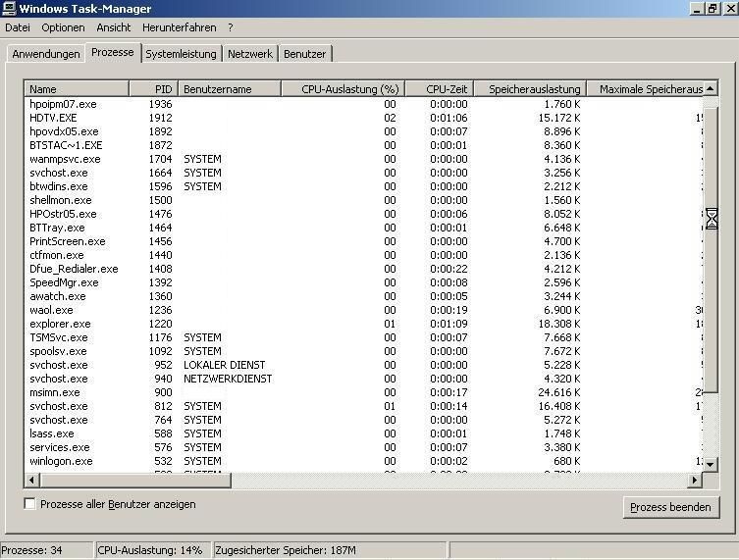Select the hpoipm07.exe process
Screen dimensions: 739x560
click(x=364, y=104)
